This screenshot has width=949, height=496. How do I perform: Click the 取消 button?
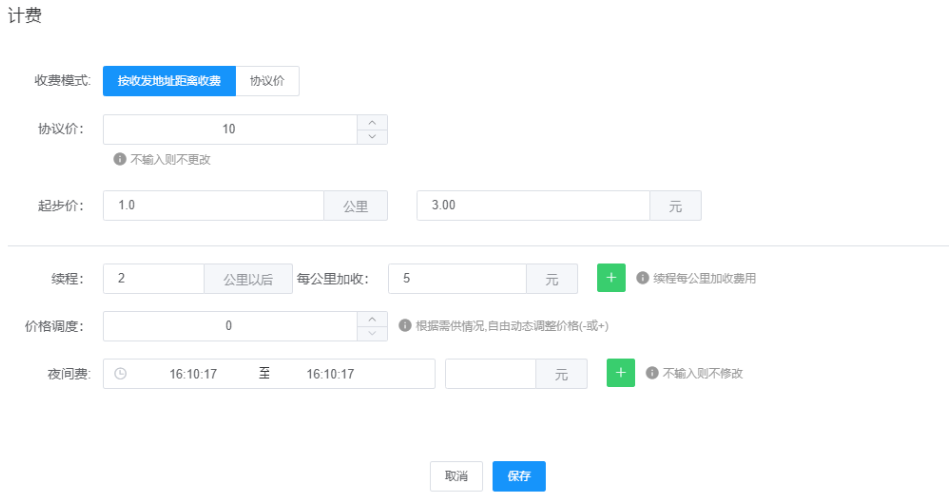pyautogui.click(x=456, y=476)
